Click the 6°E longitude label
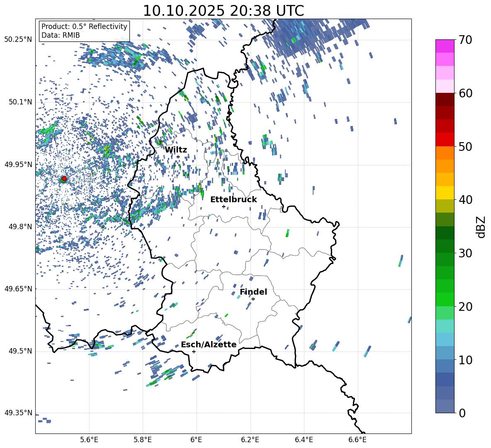Image resolution: width=491 pixels, height=448 pixels. [196, 440]
